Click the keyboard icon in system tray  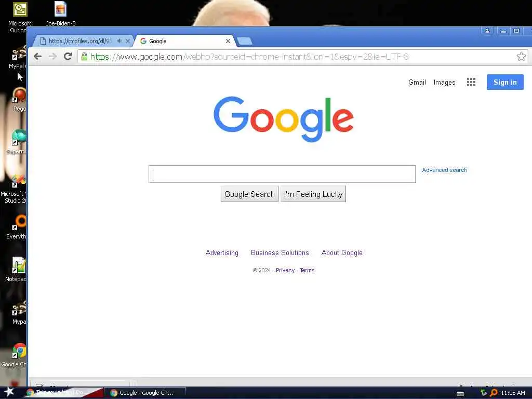[x=460, y=393]
